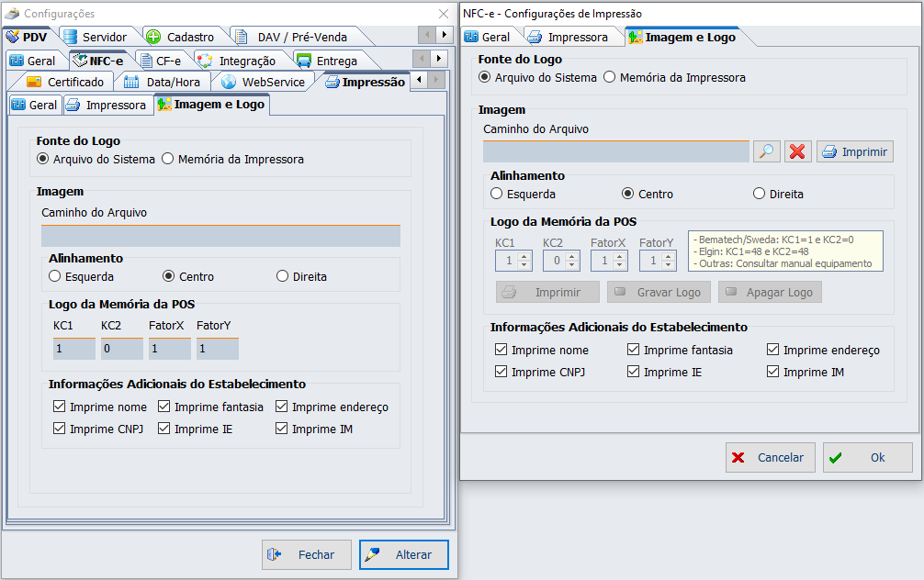
Task: Open the Cadastro tab with green plus
Action: click(x=180, y=37)
